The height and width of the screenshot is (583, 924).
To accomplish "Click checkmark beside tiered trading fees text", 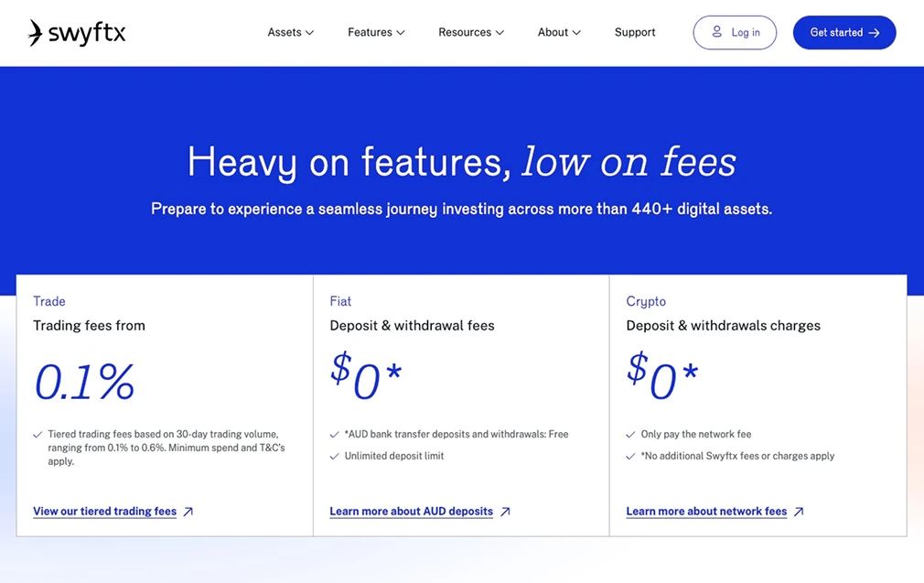I will pyautogui.click(x=38, y=435).
